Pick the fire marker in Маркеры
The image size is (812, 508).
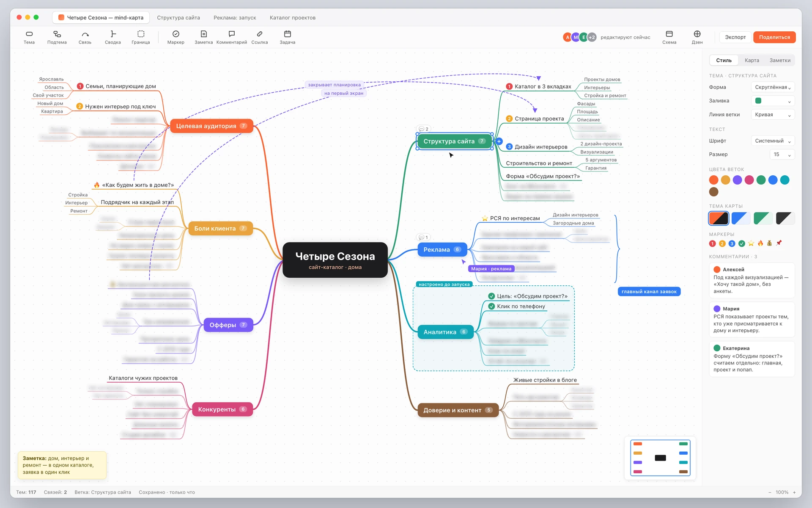(760, 243)
